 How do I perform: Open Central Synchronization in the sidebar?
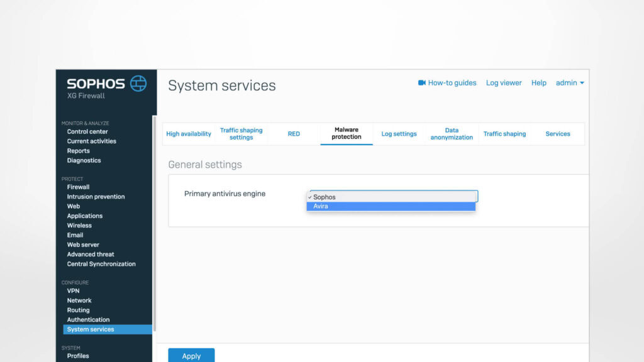click(x=101, y=264)
